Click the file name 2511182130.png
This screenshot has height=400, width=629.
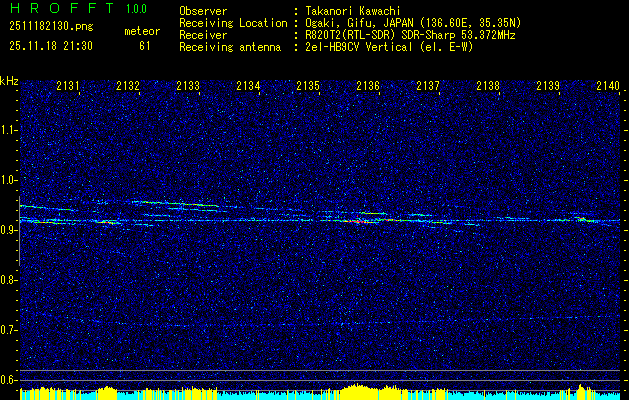coord(51,27)
